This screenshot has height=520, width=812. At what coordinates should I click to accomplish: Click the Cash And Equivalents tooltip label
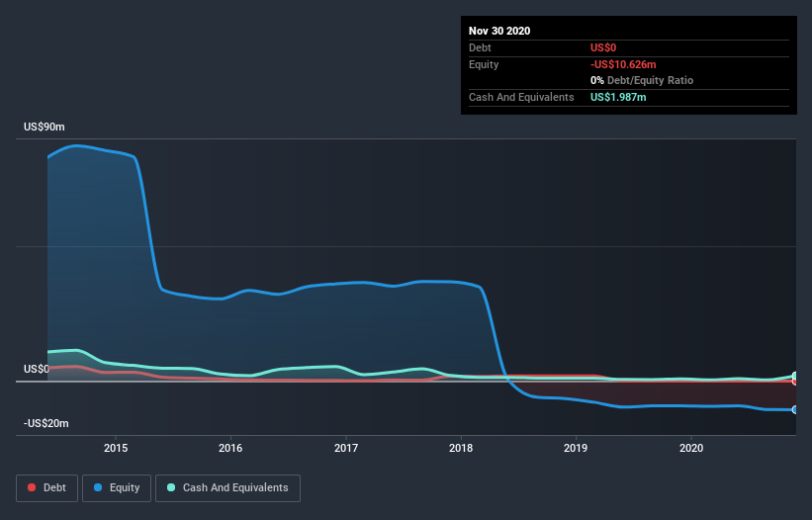(x=521, y=97)
